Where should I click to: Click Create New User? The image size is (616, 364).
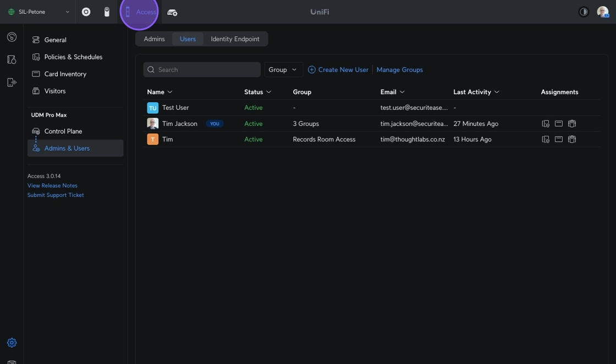338,70
